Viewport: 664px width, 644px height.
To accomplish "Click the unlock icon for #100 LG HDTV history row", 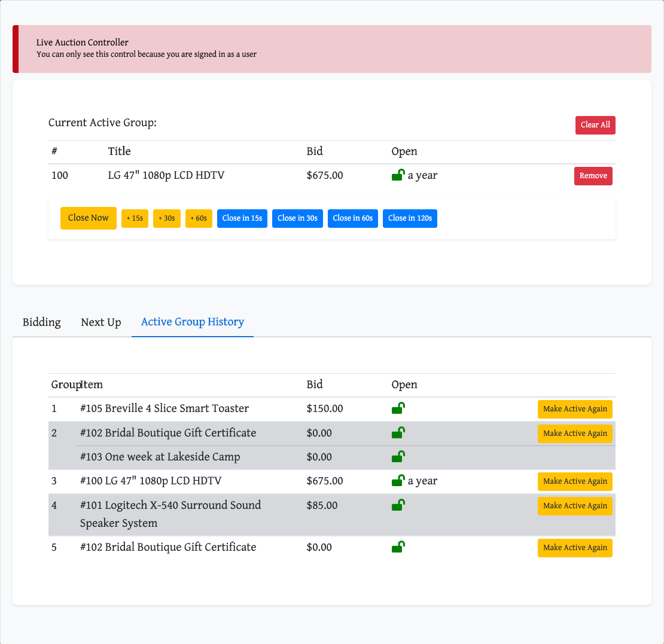I will (398, 481).
